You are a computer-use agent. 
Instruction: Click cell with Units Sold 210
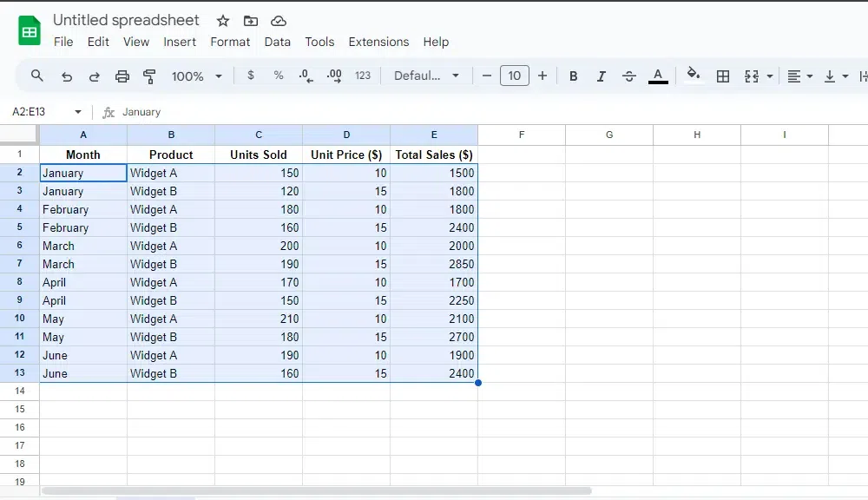259,319
